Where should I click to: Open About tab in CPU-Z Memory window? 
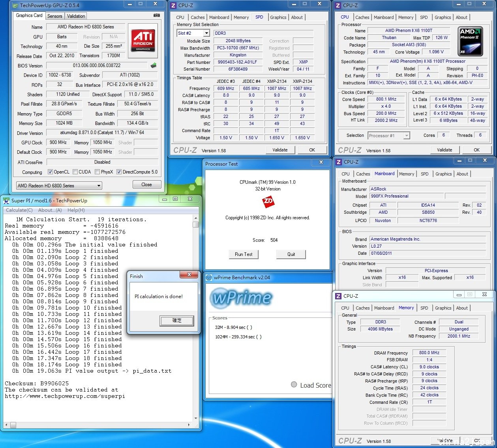(x=462, y=308)
